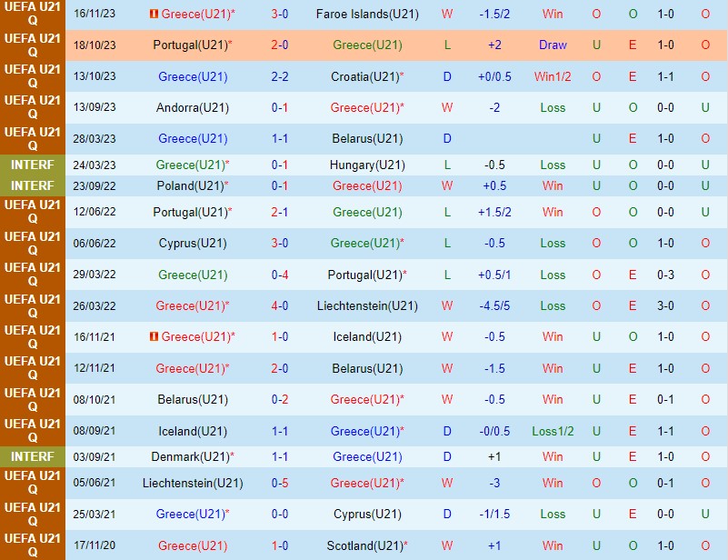Image resolution: width=728 pixels, height=560 pixels.
Task: View the 4-0 score for Greece vs Liechtenstein
Action: (280, 305)
